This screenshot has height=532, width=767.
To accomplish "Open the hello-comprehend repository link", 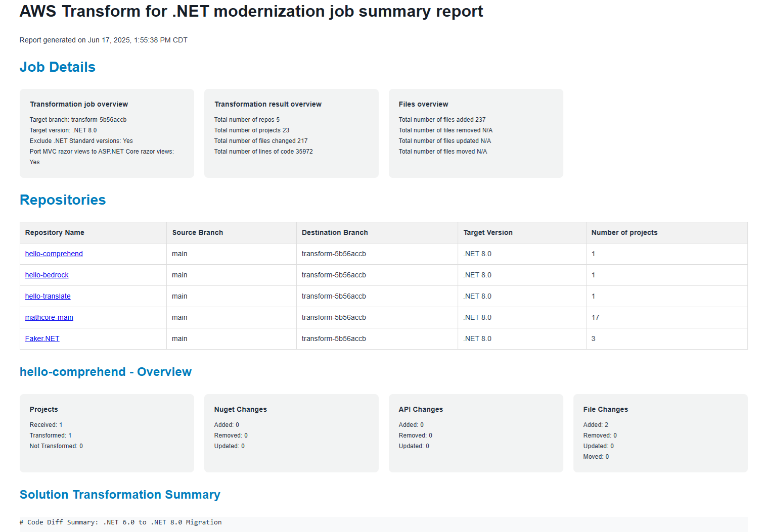I will [x=54, y=254].
